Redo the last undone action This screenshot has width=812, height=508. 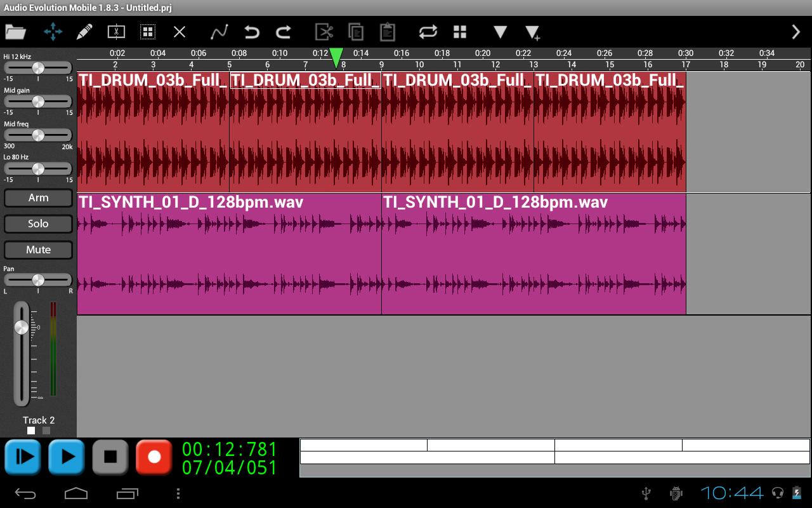(283, 32)
